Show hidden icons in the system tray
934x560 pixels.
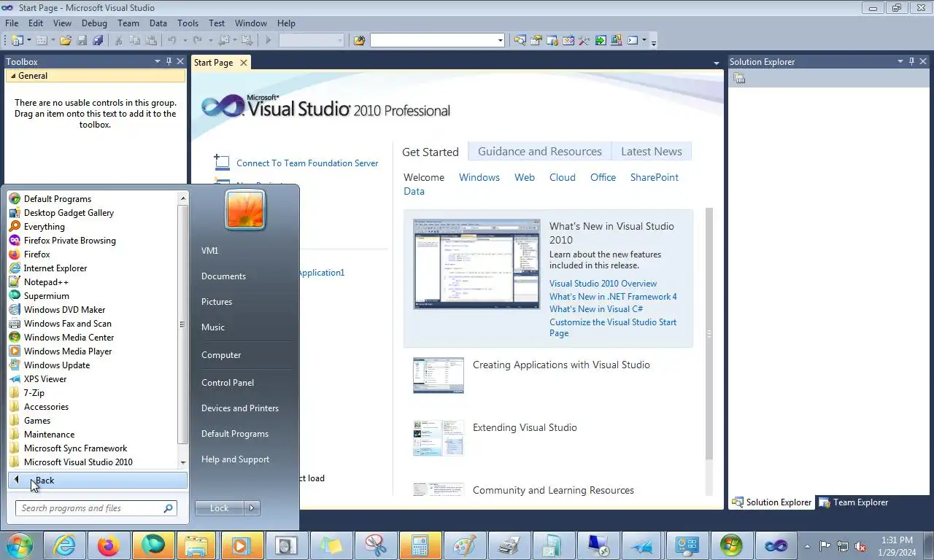pyautogui.click(x=806, y=546)
